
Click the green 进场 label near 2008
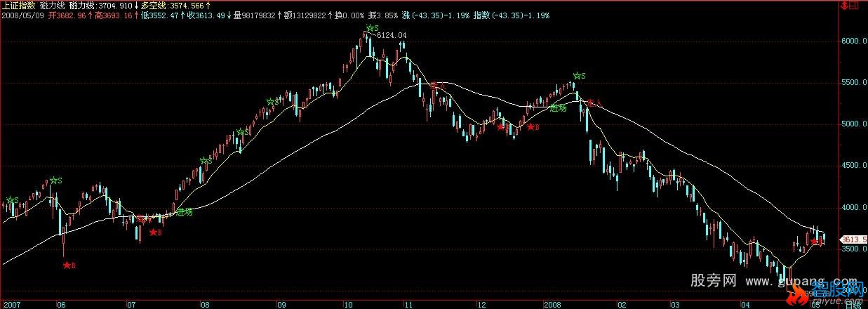pyautogui.click(x=558, y=108)
